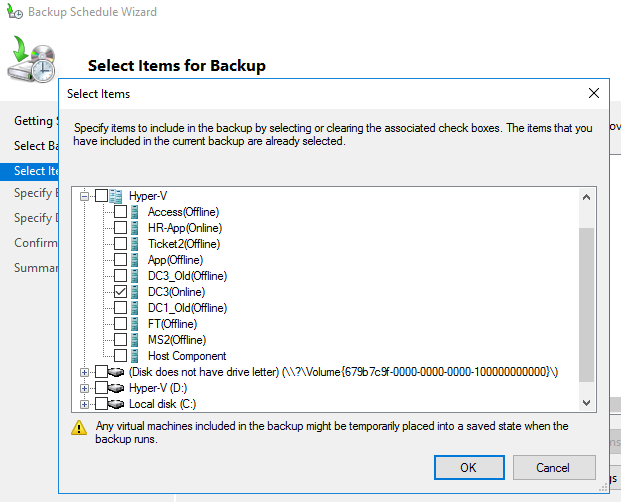Check the App(Offline) checkbox
Screen dimensions: 621x502
click(x=120, y=260)
